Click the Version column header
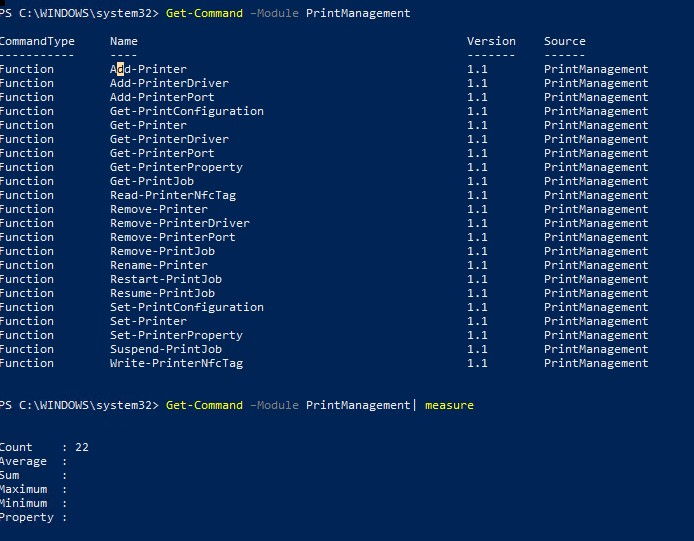Screen dimensions: 694x541 [x=491, y=41]
